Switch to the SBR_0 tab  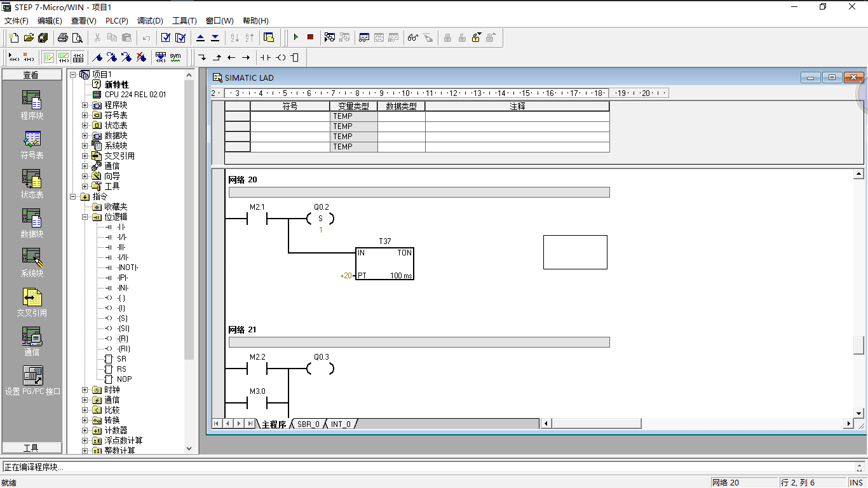(308, 424)
